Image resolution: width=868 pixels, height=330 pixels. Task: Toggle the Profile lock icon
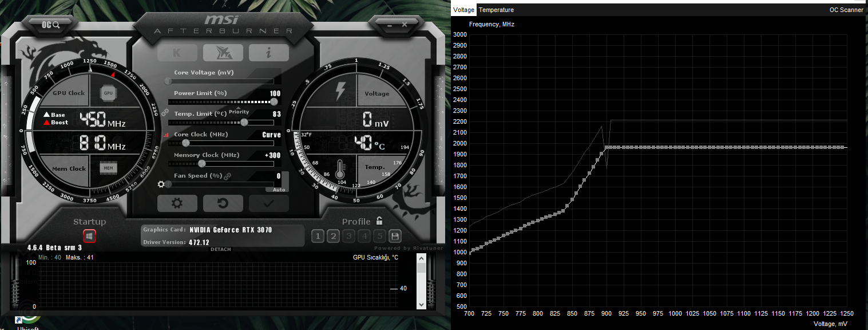(379, 221)
